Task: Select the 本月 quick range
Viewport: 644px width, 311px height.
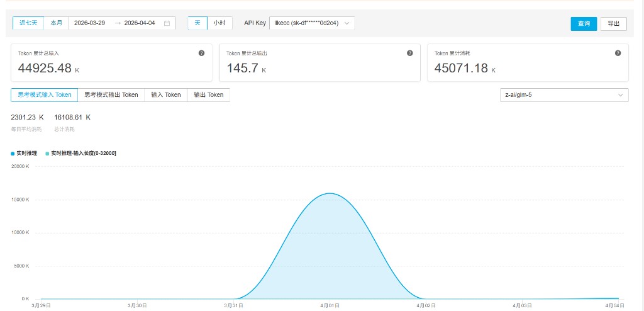Action: [57, 23]
